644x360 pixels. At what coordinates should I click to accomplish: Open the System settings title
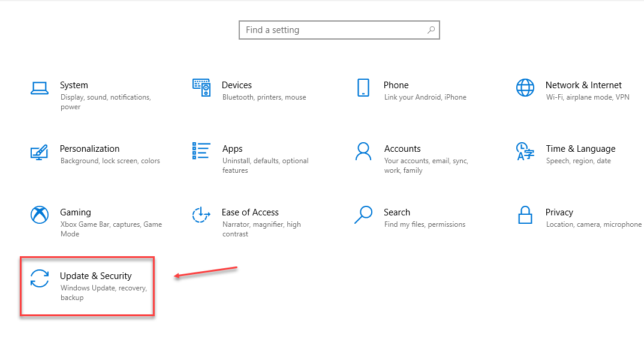tap(74, 85)
